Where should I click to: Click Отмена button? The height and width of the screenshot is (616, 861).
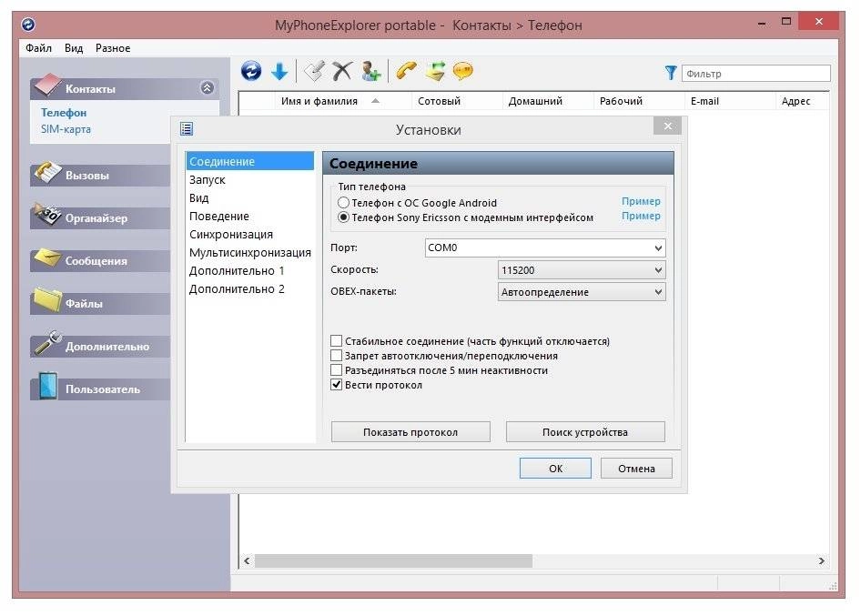[636, 469]
